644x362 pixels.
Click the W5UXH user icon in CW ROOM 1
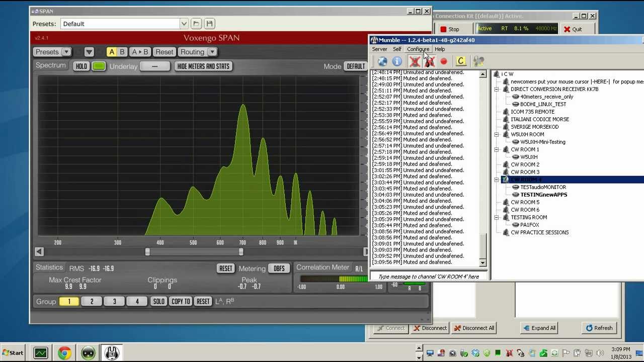(x=516, y=157)
